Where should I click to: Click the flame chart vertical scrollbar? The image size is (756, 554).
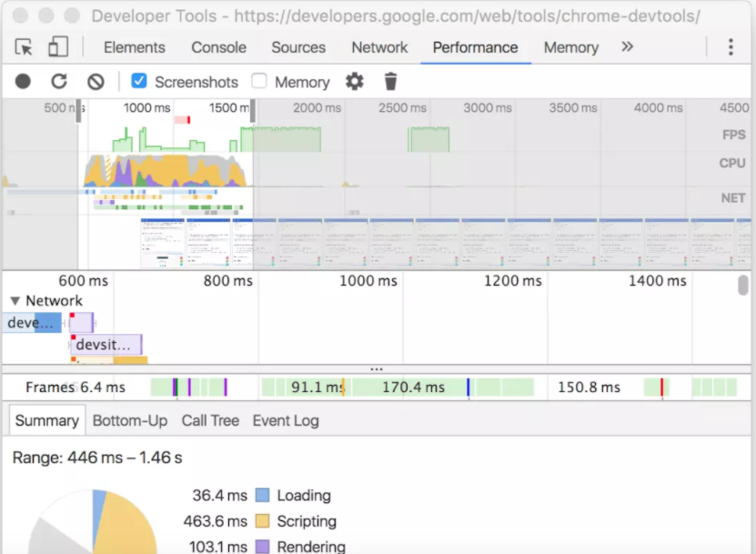[x=743, y=285]
